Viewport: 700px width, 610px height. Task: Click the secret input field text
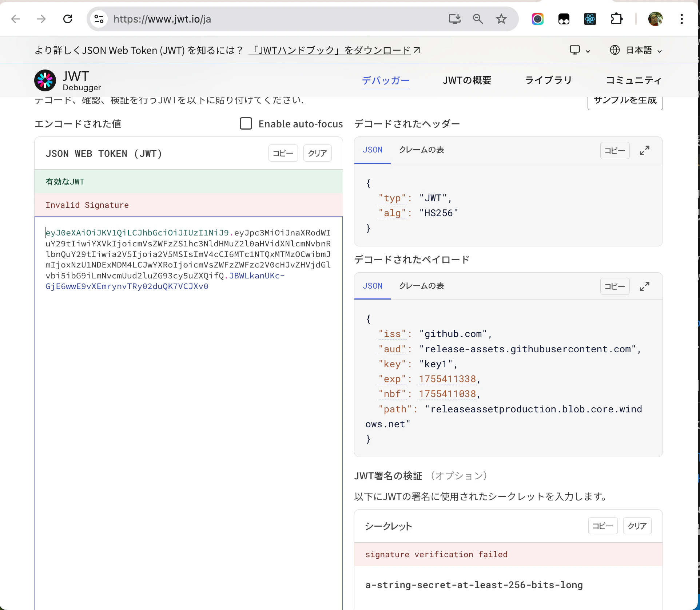click(x=474, y=585)
